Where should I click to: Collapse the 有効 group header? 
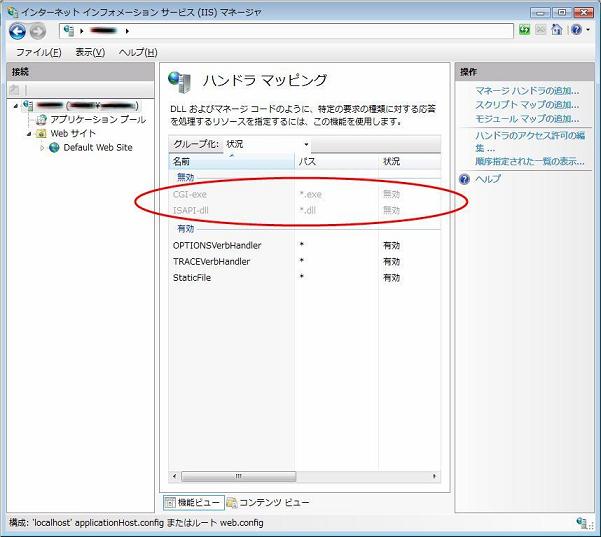click(x=186, y=229)
